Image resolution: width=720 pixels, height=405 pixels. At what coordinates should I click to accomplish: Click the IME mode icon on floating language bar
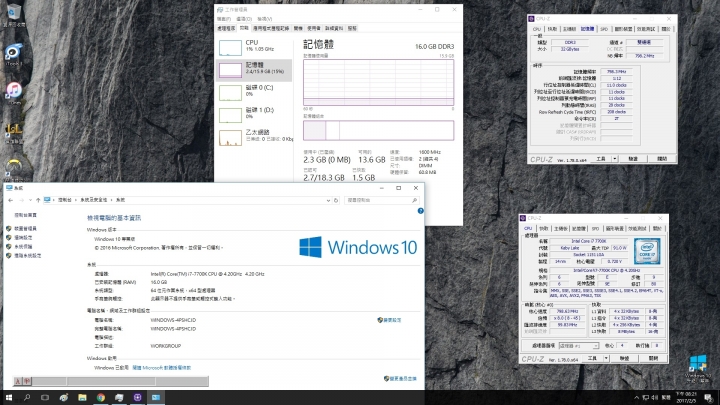27,381
